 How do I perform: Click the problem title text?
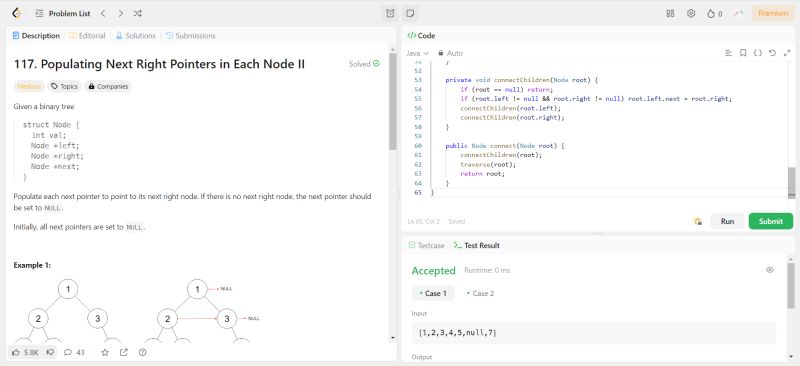click(159, 64)
